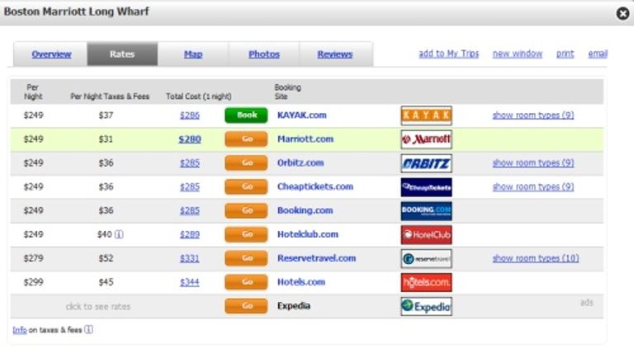The height and width of the screenshot is (364, 634).
Task: Click 'Total Cost (1 night)' column header
Action: tap(198, 97)
